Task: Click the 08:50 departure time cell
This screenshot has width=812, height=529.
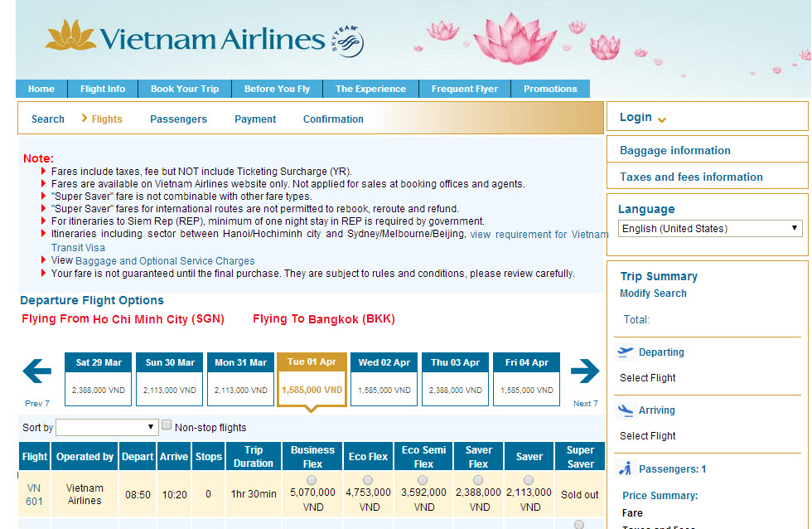Action: 138,495
